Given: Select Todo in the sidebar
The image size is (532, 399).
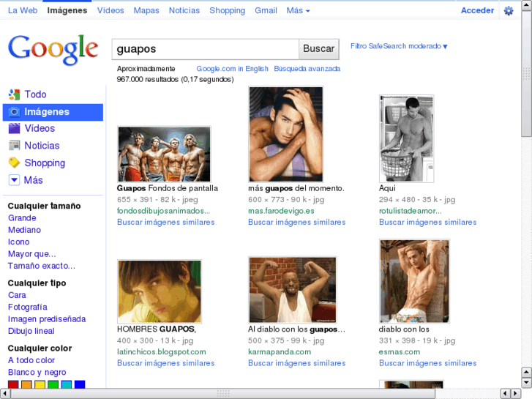Looking at the screenshot, I should coord(35,94).
